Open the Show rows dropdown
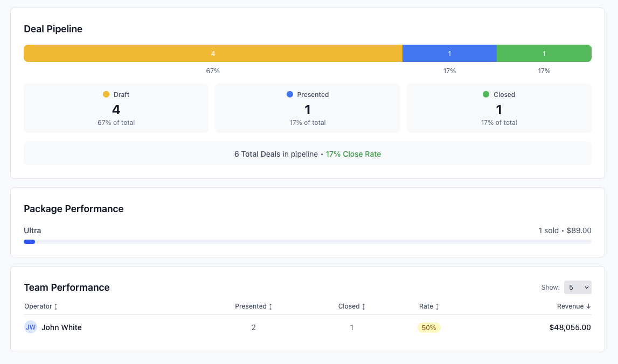618x364 pixels. click(578, 287)
